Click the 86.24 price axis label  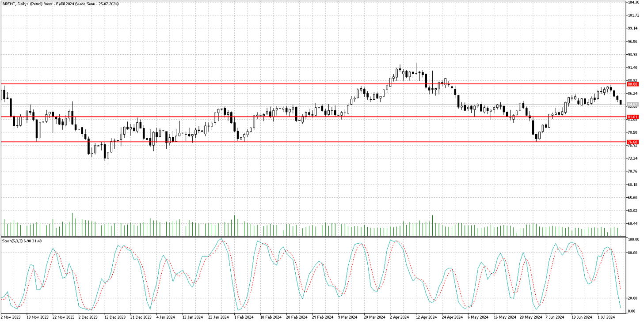(x=633, y=94)
